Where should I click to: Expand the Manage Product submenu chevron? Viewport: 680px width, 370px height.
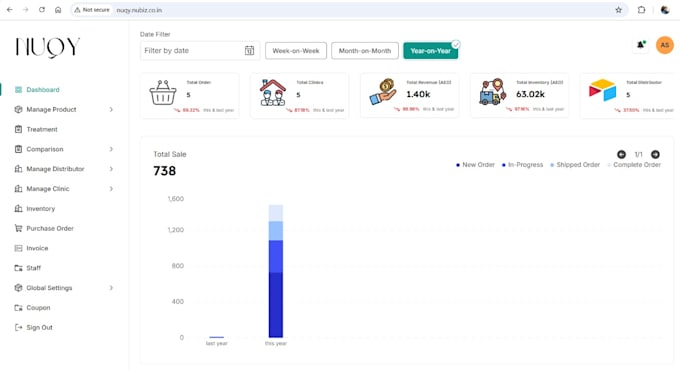coord(111,109)
